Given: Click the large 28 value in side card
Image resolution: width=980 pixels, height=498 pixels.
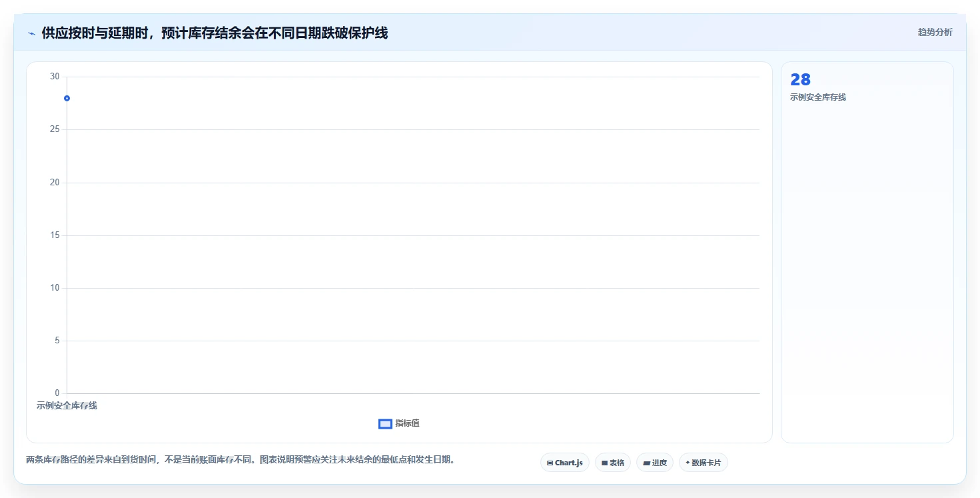Looking at the screenshot, I should pyautogui.click(x=800, y=80).
